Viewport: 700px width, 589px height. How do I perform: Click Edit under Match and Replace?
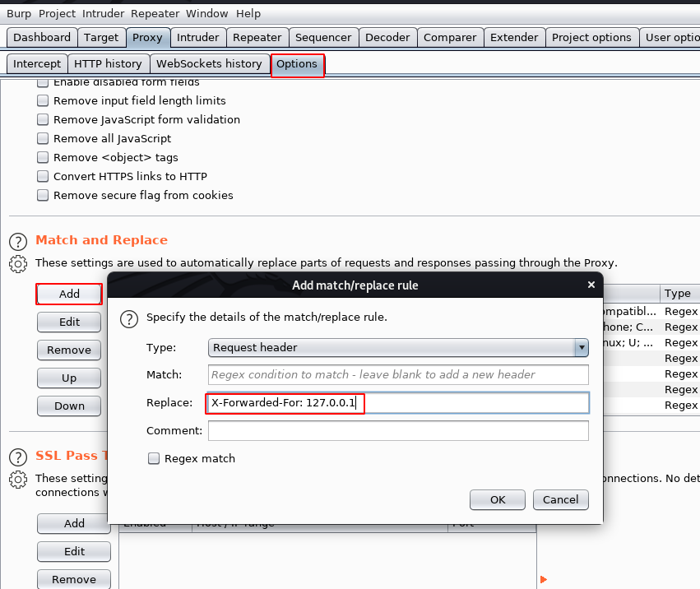pos(69,322)
